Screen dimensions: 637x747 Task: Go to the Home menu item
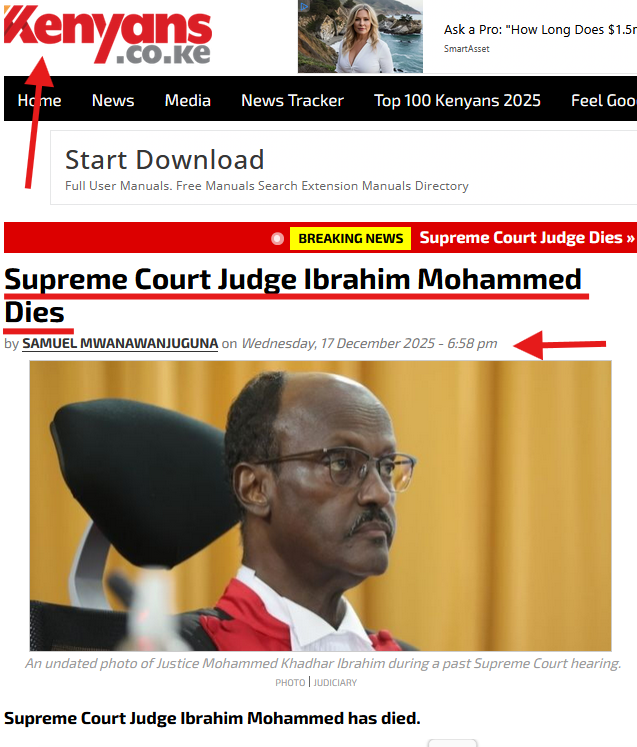point(40,101)
